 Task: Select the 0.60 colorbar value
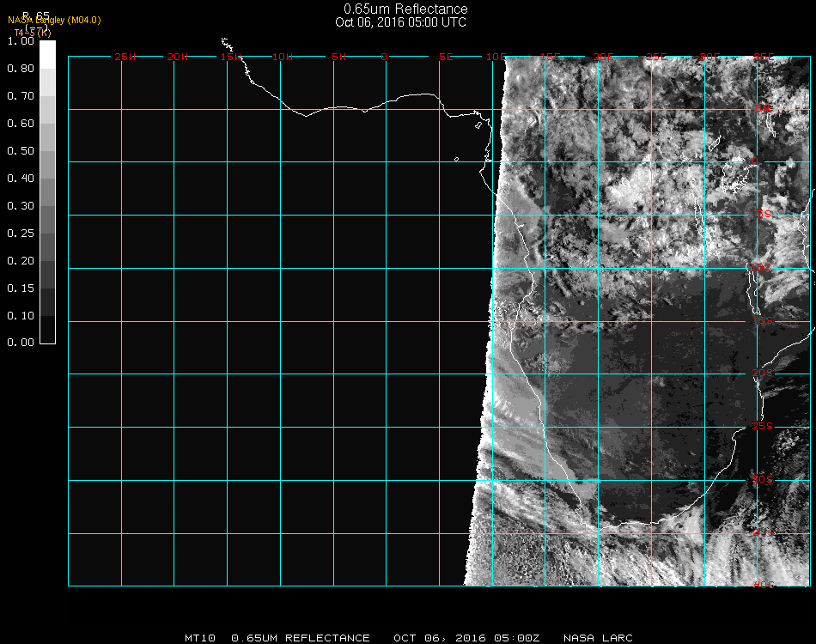coord(21,124)
